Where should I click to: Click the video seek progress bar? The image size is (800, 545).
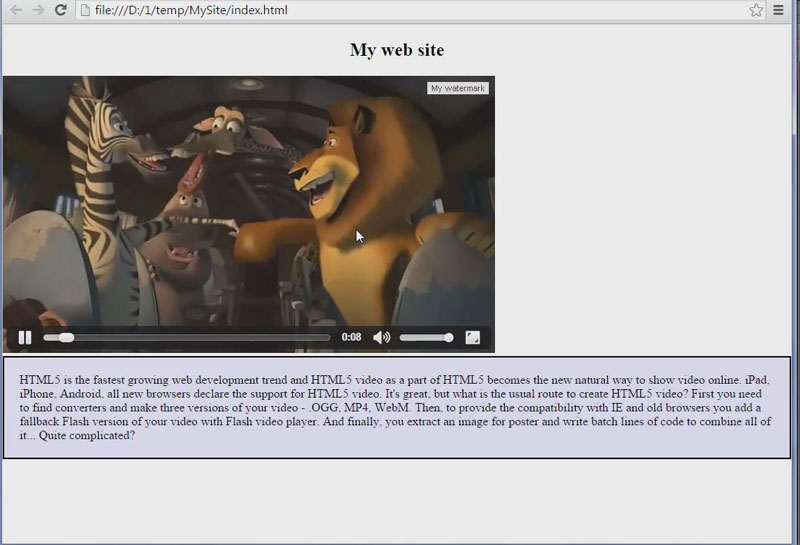[187, 337]
